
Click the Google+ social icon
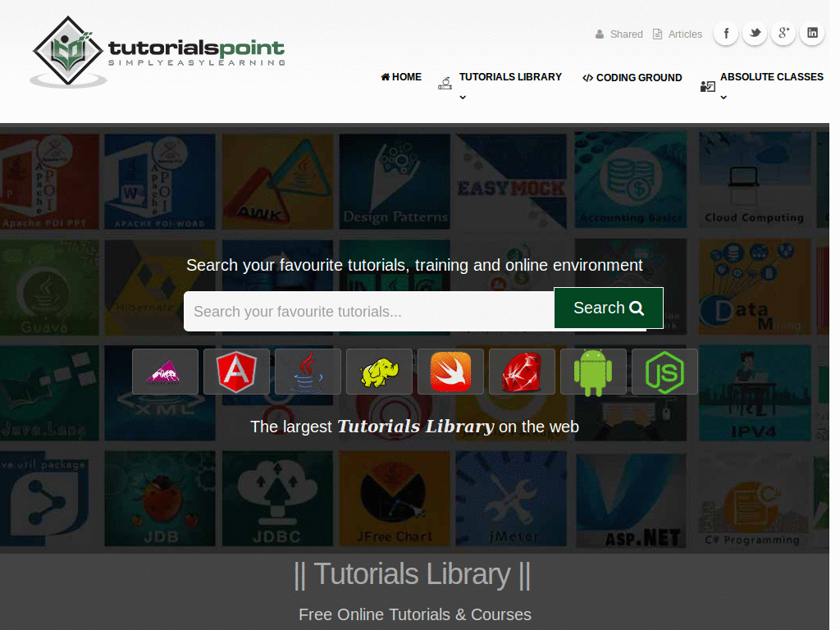783,33
